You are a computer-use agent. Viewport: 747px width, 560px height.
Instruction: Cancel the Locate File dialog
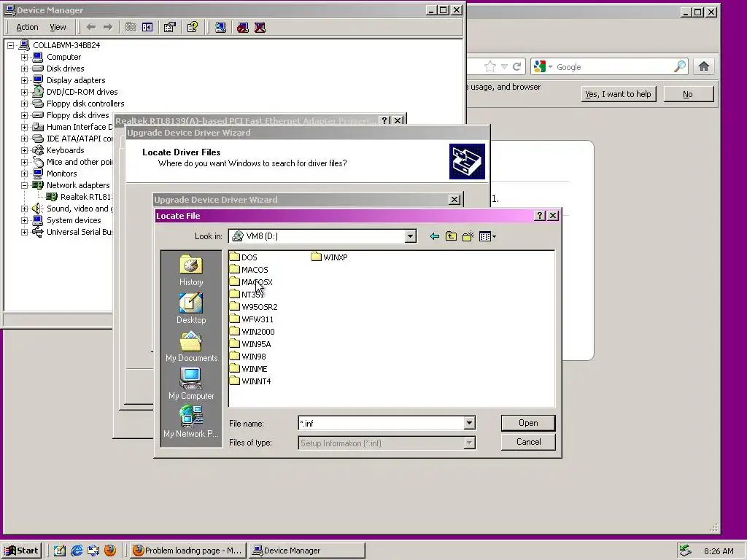(528, 442)
